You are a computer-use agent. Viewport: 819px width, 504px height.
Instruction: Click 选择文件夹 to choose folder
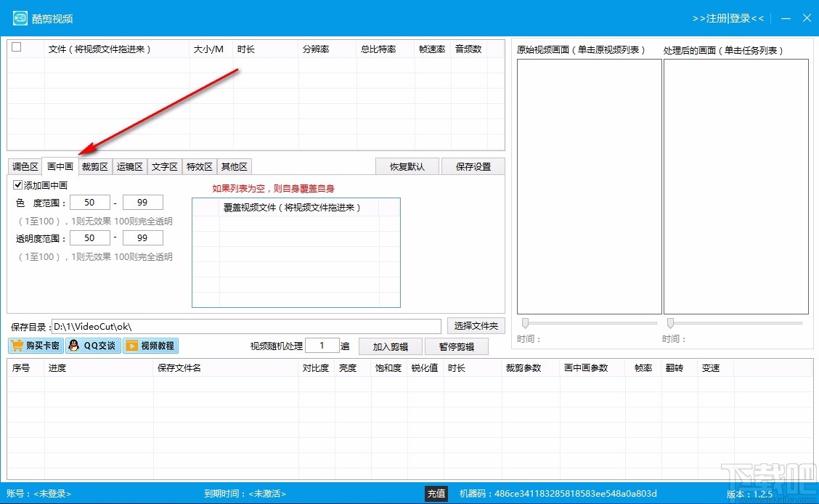click(476, 326)
